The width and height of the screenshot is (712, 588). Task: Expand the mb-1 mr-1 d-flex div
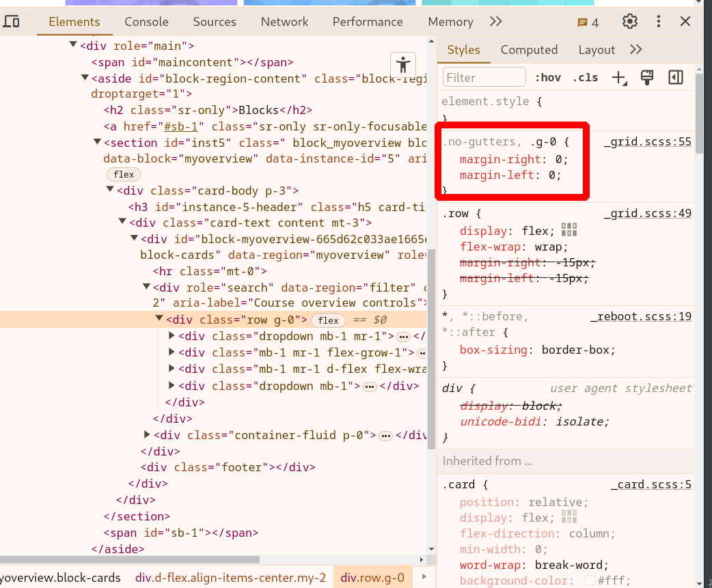pyautogui.click(x=172, y=368)
